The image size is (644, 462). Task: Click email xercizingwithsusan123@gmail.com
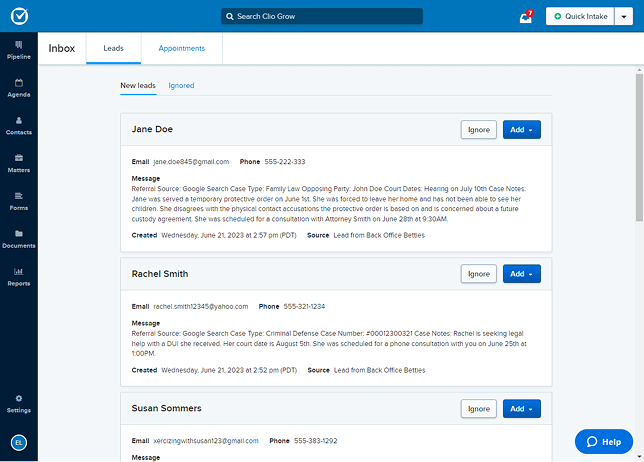(x=206, y=441)
